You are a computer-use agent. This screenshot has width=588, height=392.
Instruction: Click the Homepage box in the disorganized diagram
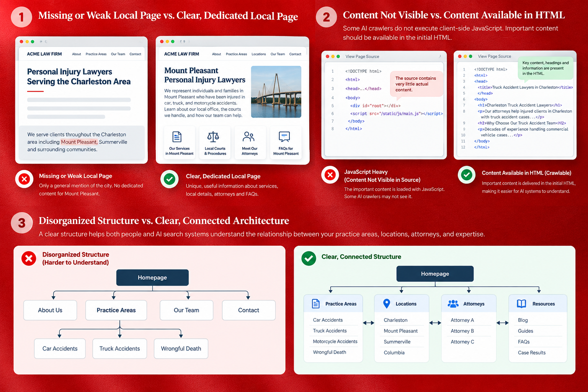[x=152, y=278]
